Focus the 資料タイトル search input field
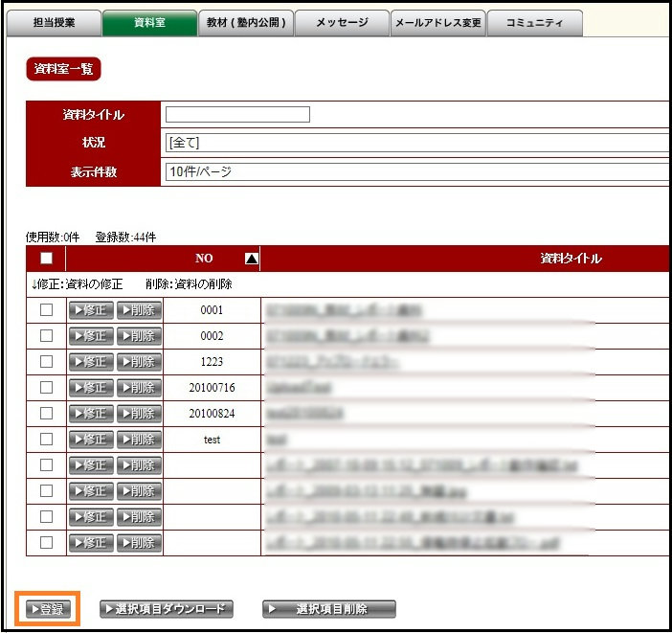The image size is (672, 633). click(x=237, y=115)
